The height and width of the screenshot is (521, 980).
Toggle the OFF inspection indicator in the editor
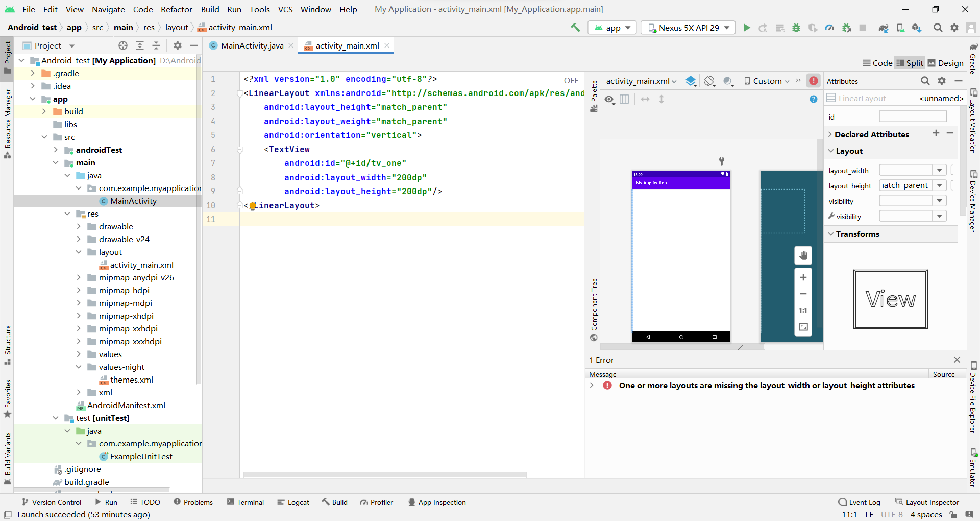tap(571, 80)
